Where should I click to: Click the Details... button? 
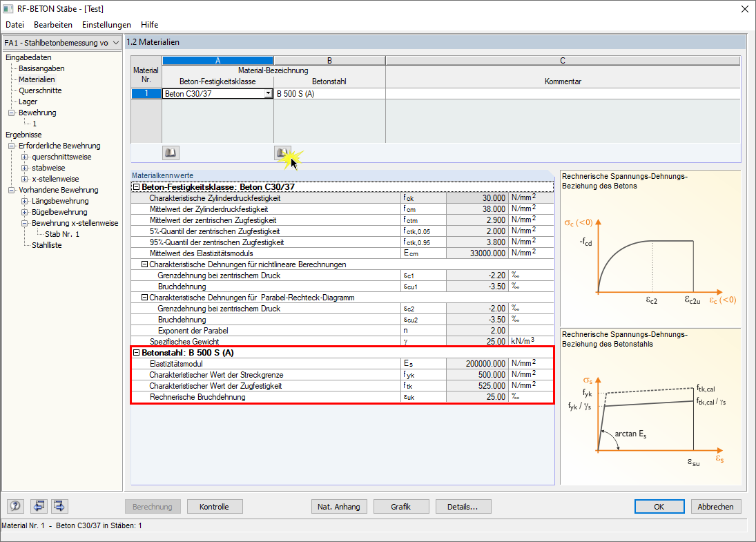[x=463, y=507]
